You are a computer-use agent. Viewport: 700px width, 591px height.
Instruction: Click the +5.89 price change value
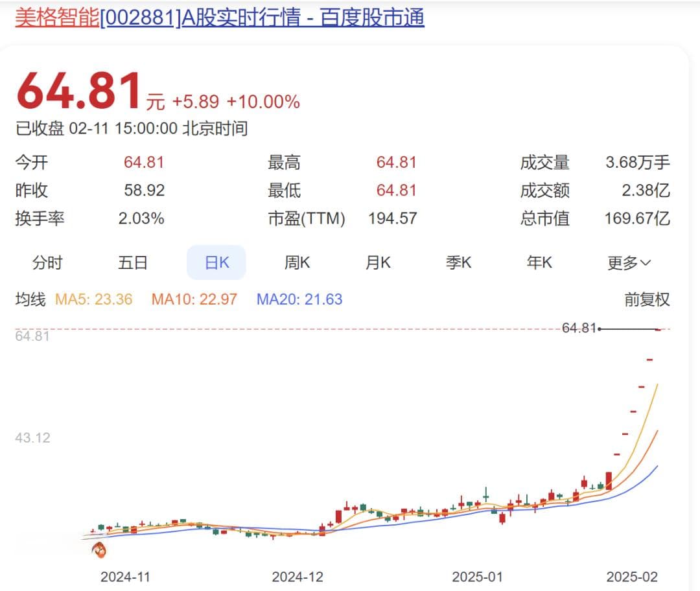pyautogui.click(x=196, y=102)
